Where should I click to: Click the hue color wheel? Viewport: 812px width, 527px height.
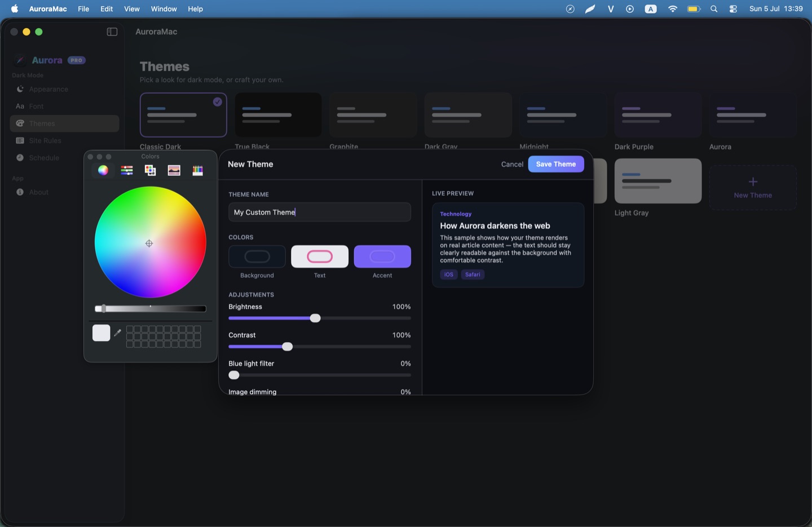150,242
